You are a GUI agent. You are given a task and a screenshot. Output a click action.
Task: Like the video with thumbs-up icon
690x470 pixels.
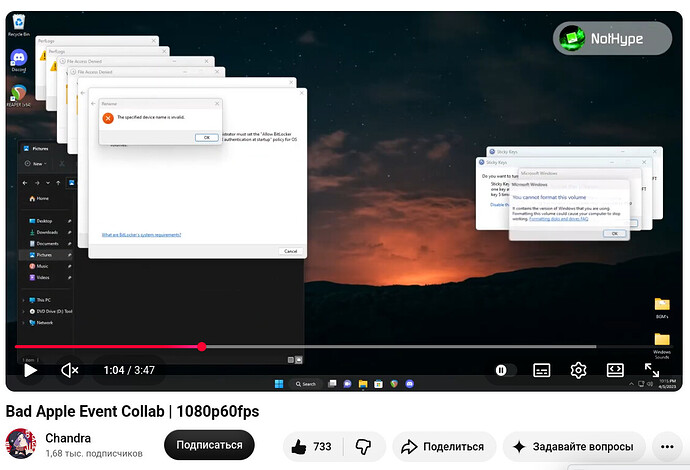tap(312, 447)
